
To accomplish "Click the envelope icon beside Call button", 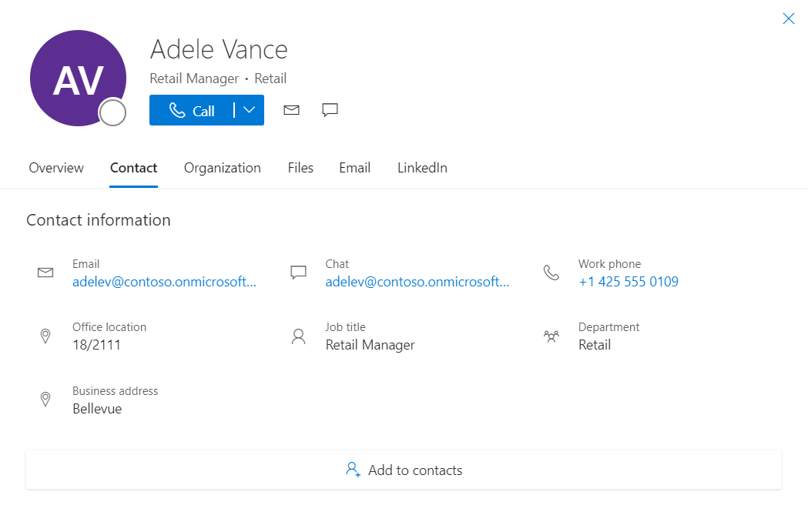I will 291,110.
